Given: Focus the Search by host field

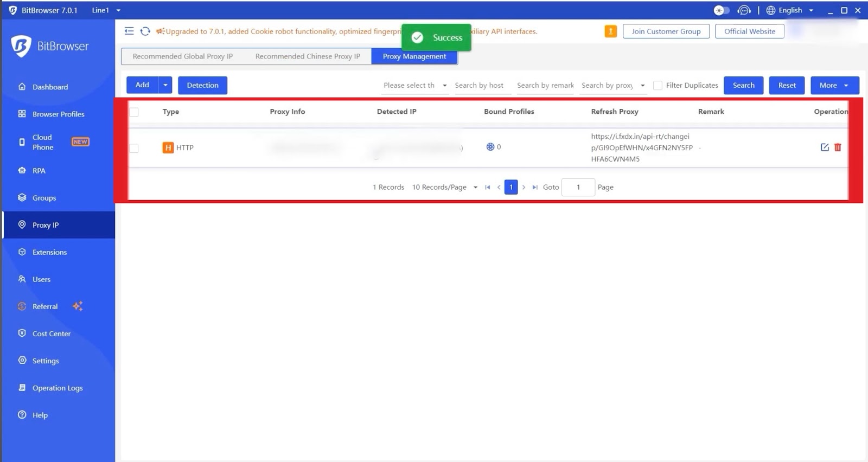Looking at the screenshot, I should tap(482, 86).
